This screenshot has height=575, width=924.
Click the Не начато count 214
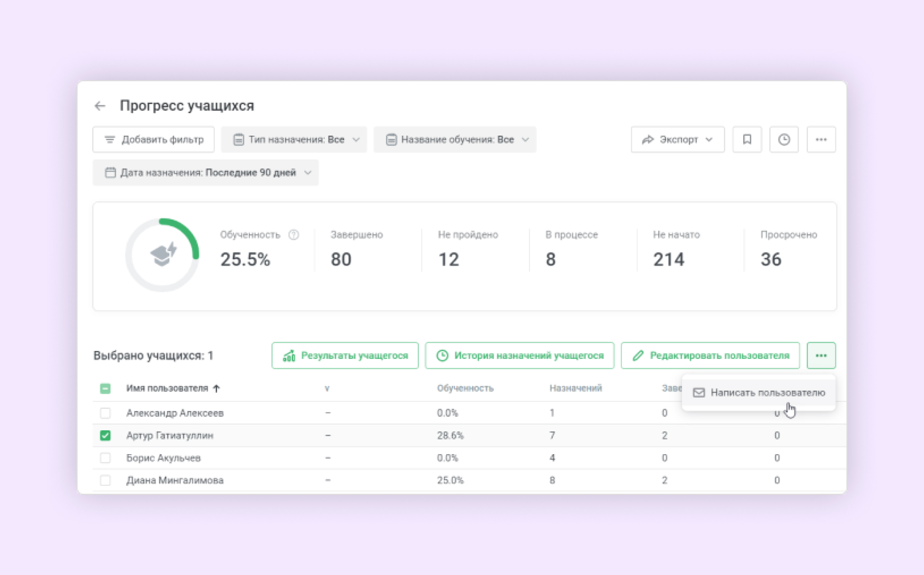pyautogui.click(x=669, y=259)
